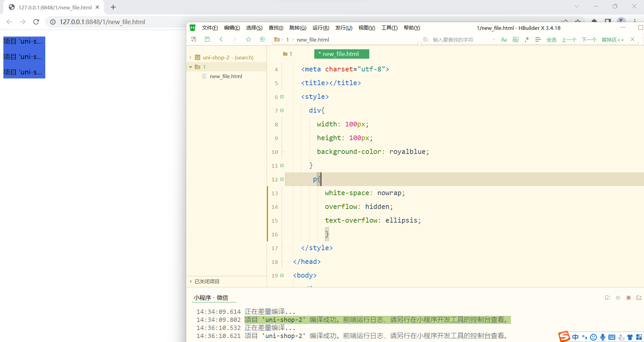Click the search-list icon beside the find field
Screen dimensions: 644x342
tap(426, 40)
